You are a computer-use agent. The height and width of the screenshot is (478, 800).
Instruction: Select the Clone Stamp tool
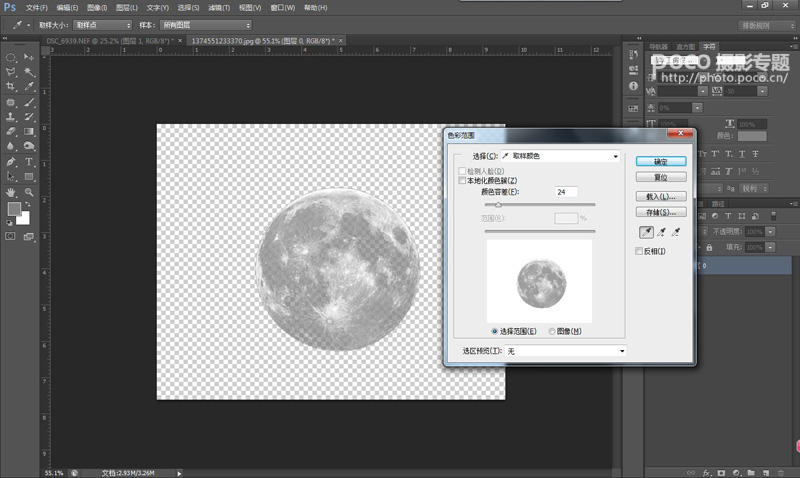tap(11, 117)
